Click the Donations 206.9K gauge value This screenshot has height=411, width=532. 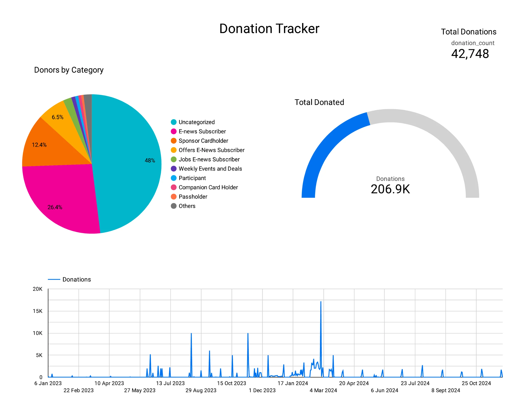click(x=390, y=188)
